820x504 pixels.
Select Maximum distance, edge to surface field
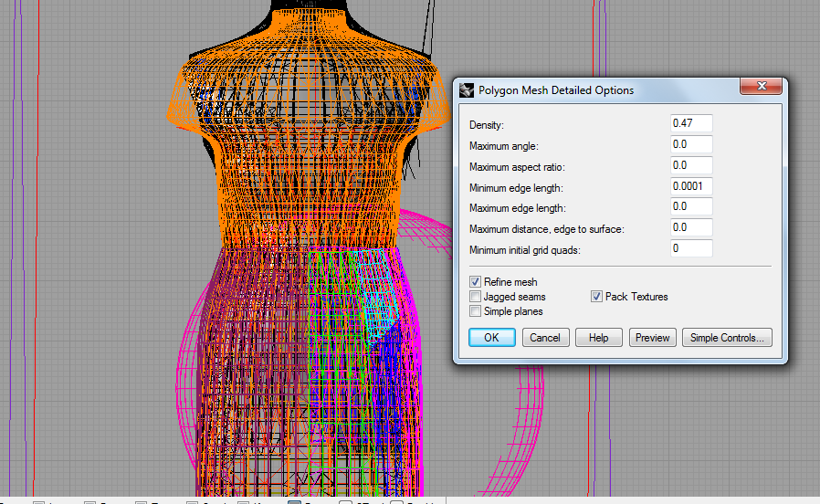point(690,228)
